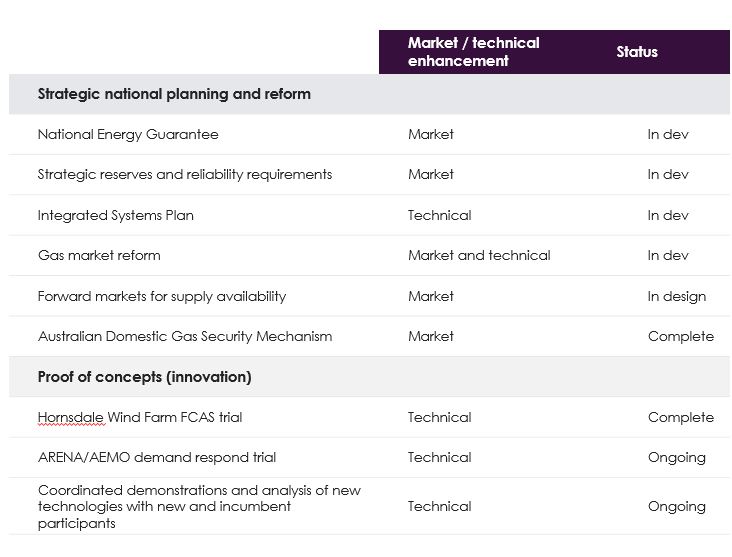
Task: Click 'Technical' cell for Integrated Systems Plan
Action: (439, 215)
